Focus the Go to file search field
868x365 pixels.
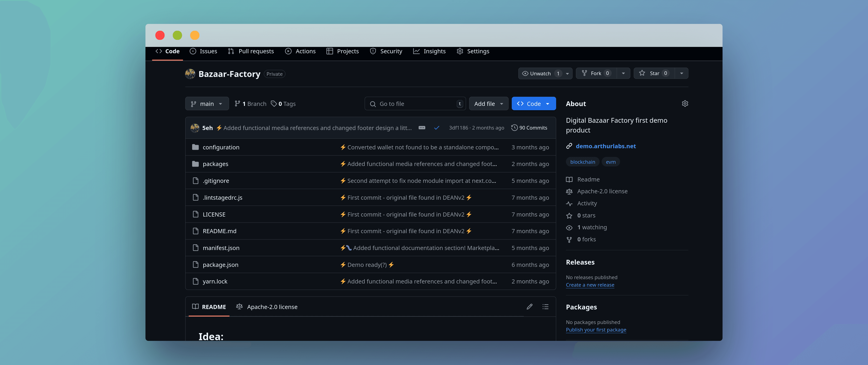(x=415, y=104)
